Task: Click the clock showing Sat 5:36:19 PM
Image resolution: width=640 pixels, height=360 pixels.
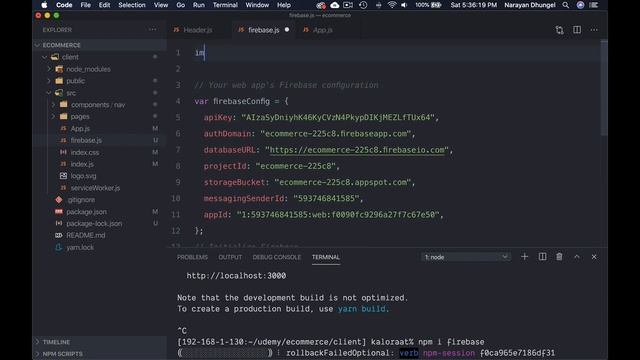Action: (x=473, y=5)
